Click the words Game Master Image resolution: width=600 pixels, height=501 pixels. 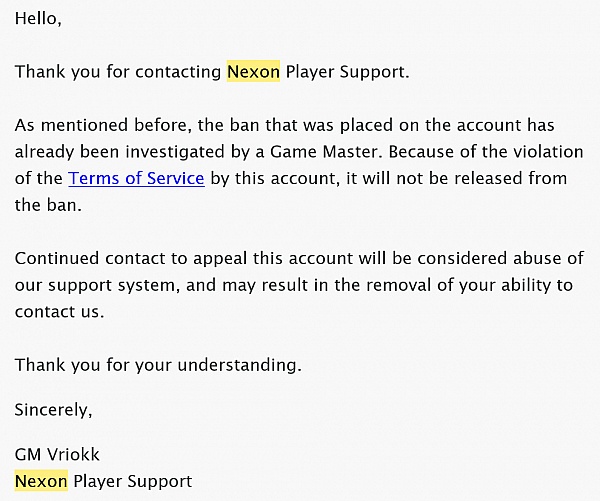[325, 152]
